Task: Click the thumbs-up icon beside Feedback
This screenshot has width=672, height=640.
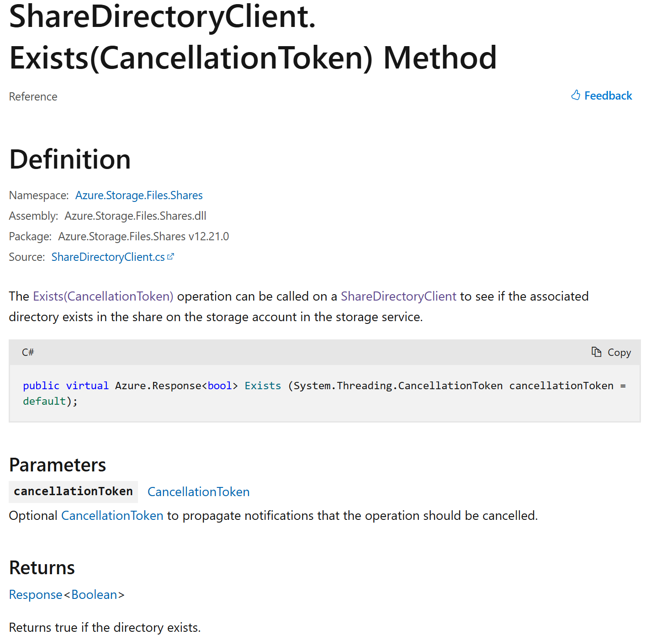Action: pos(576,95)
